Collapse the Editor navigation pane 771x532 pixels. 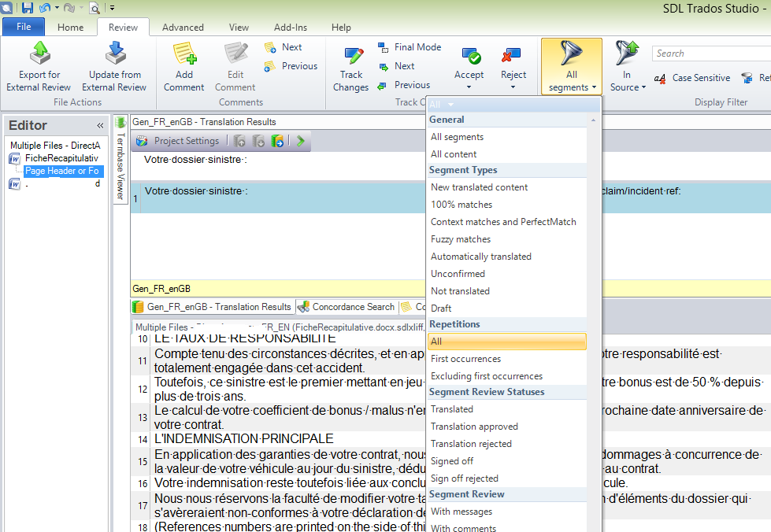100,126
